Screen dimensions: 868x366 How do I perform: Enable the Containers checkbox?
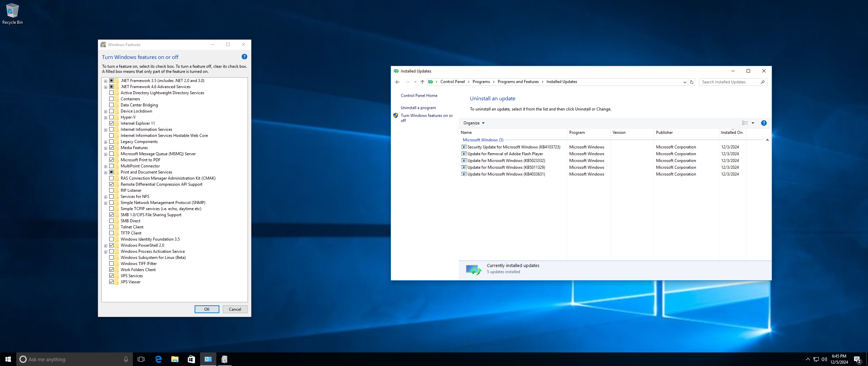[111, 99]
